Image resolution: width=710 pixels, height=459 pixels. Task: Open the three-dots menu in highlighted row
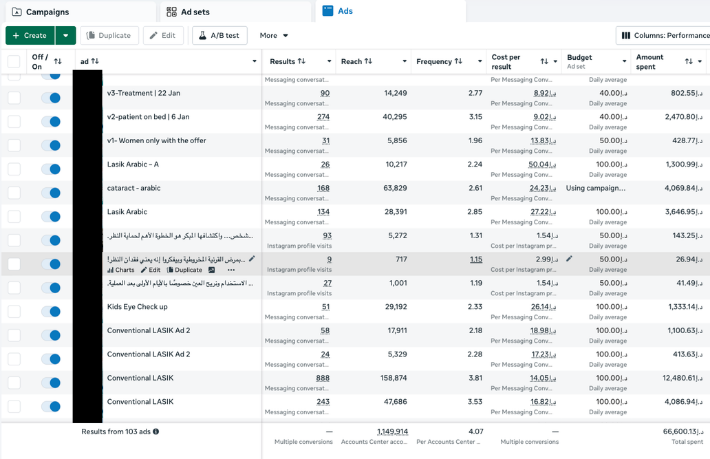click(x=231, y=270)
